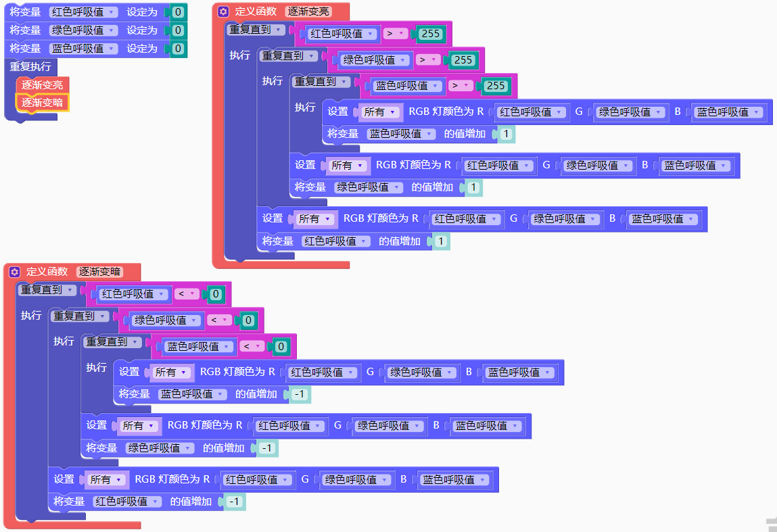The image size is (777, 532).
Task: Edit function name field 逐渐变亮 in definition
Action: click(308, 11)
